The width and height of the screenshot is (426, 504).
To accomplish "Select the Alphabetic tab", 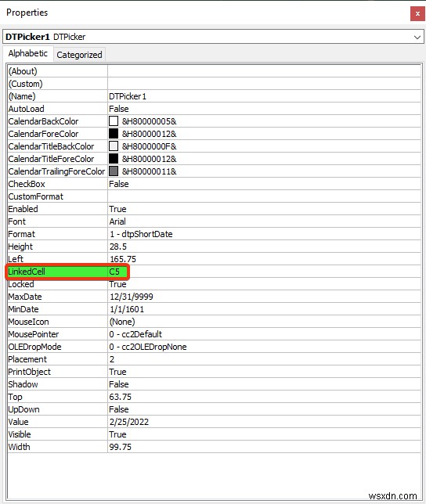I will 28,53.
